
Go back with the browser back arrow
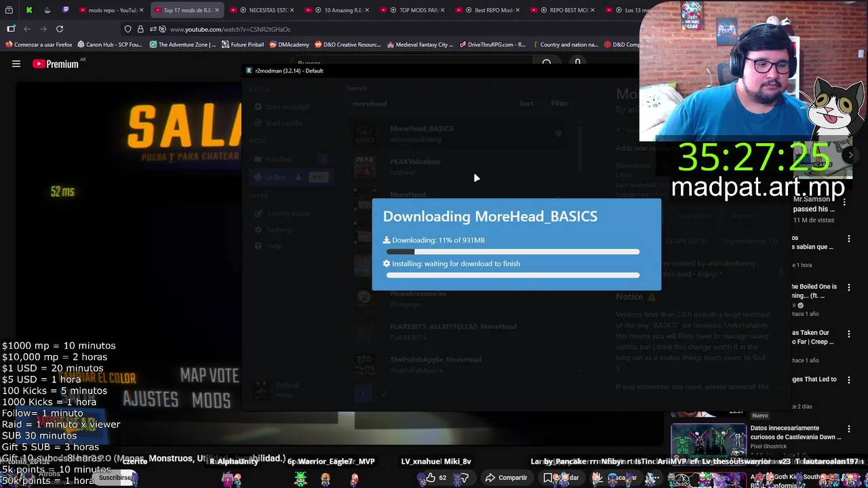pos(27,29)
